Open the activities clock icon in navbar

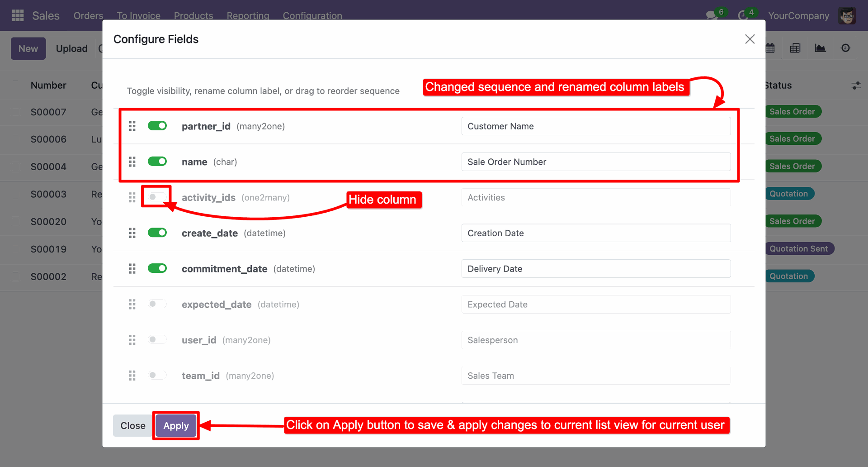[743, 15]
